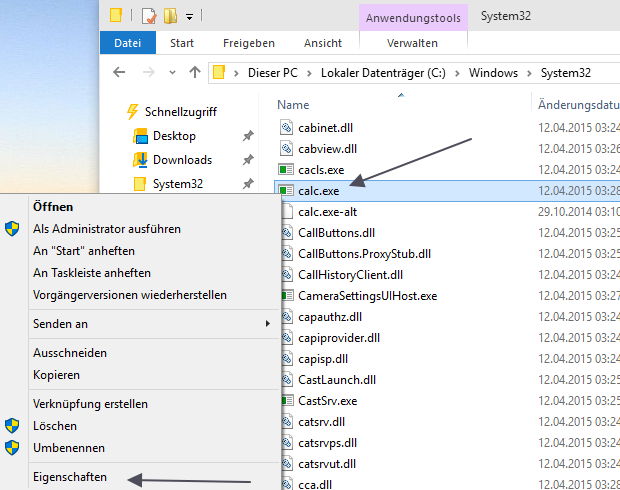Select CallButtons.ProxyStub.dll file
Screen dimensions: 620x490
point(365,254)
